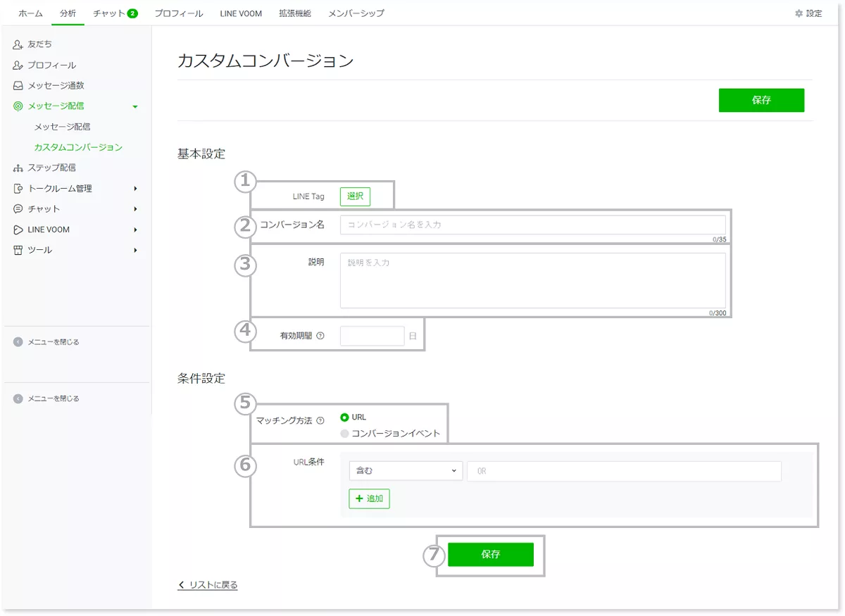The height and width of the screenshot is (616, 845).
Task: Click the コンバージョン名 input field
Action: tap(532, 225)
